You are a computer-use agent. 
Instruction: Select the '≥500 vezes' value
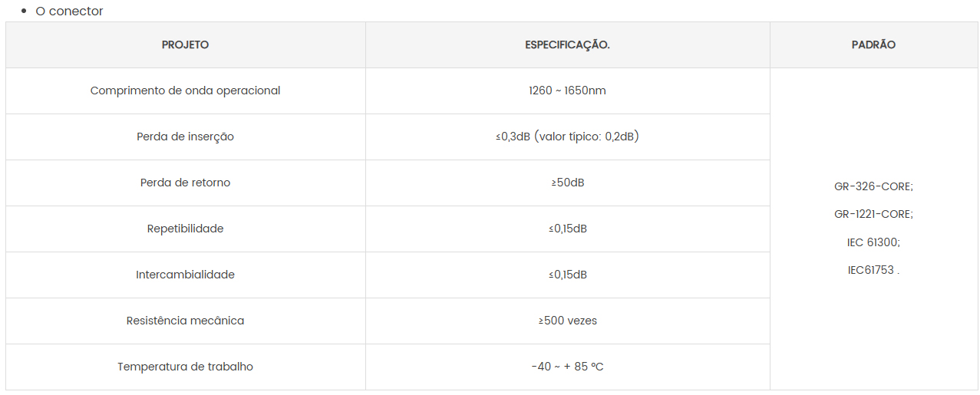567,321
